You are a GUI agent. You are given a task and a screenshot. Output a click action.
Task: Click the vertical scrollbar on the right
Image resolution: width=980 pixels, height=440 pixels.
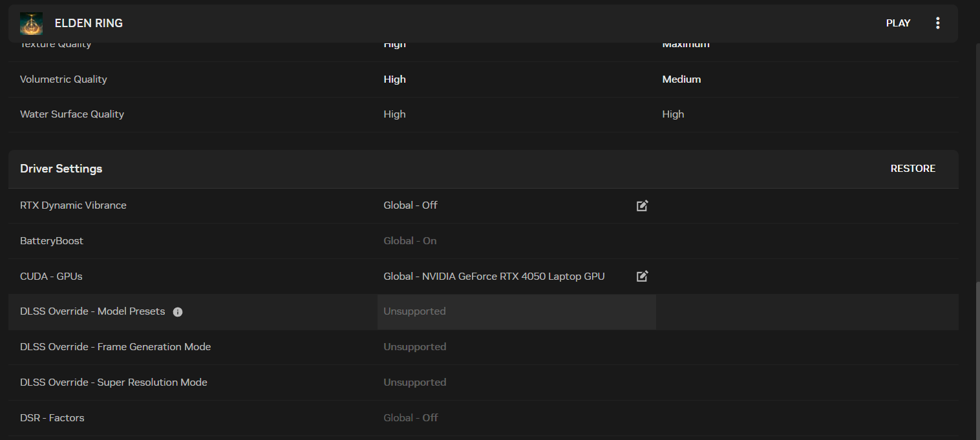click(x=976, y=355)
